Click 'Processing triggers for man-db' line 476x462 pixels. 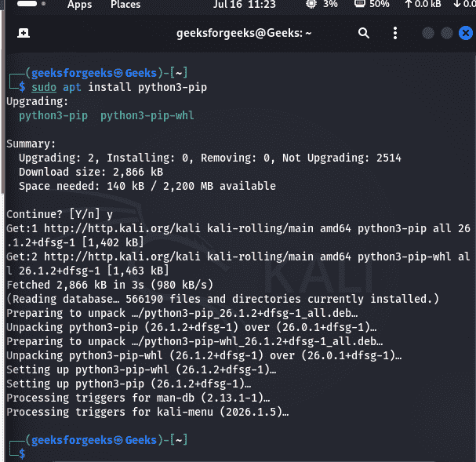(138, 398)
